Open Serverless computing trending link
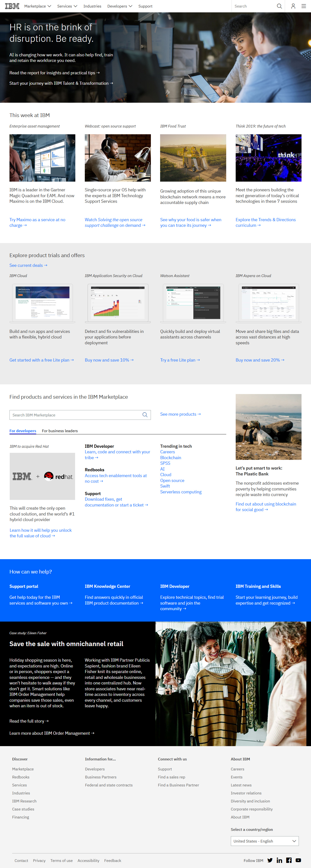Viewport: 311px width, 868px height. click(x=181, y=492)
